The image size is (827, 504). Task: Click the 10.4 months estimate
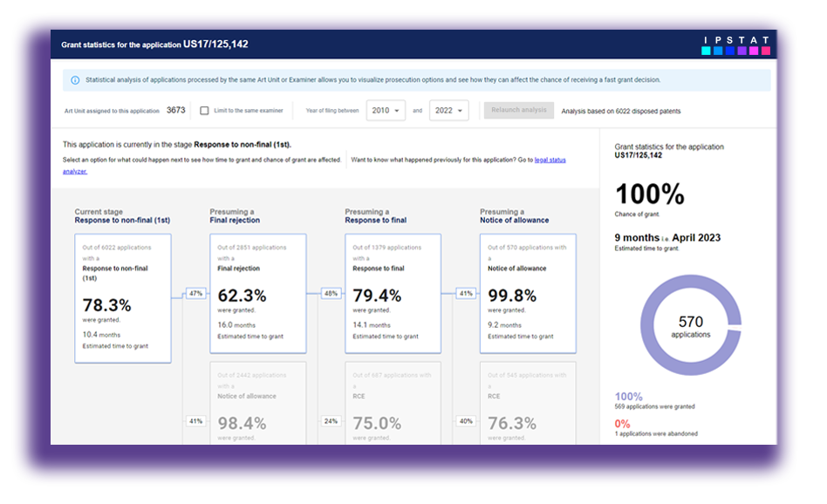(x=101, y=335)
